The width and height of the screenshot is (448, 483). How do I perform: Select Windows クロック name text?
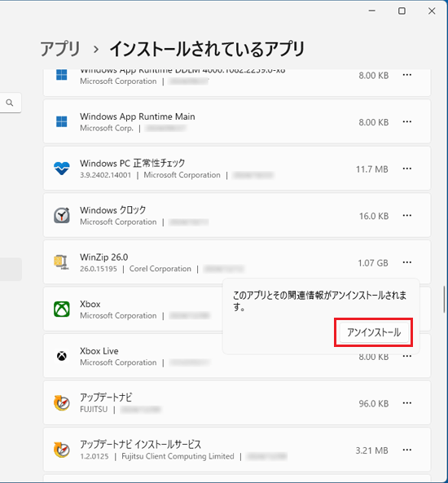(x=112, y=210)
